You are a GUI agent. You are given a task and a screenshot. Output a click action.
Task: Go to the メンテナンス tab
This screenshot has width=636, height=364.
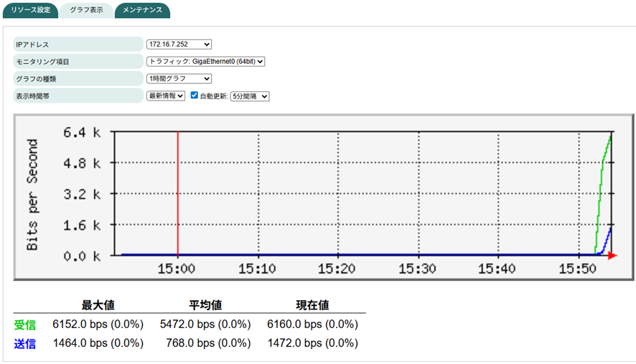pos(142,10)
